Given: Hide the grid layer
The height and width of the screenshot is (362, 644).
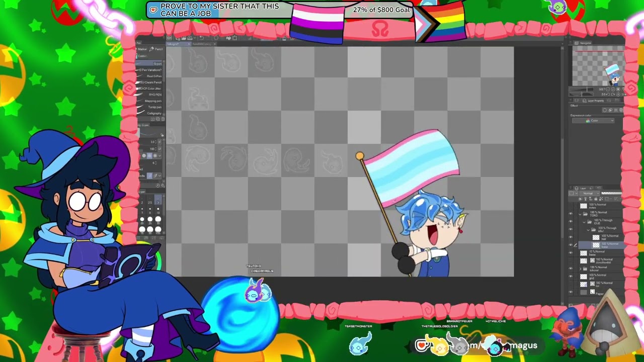Looking at the screenshot, I should point(571,276).
